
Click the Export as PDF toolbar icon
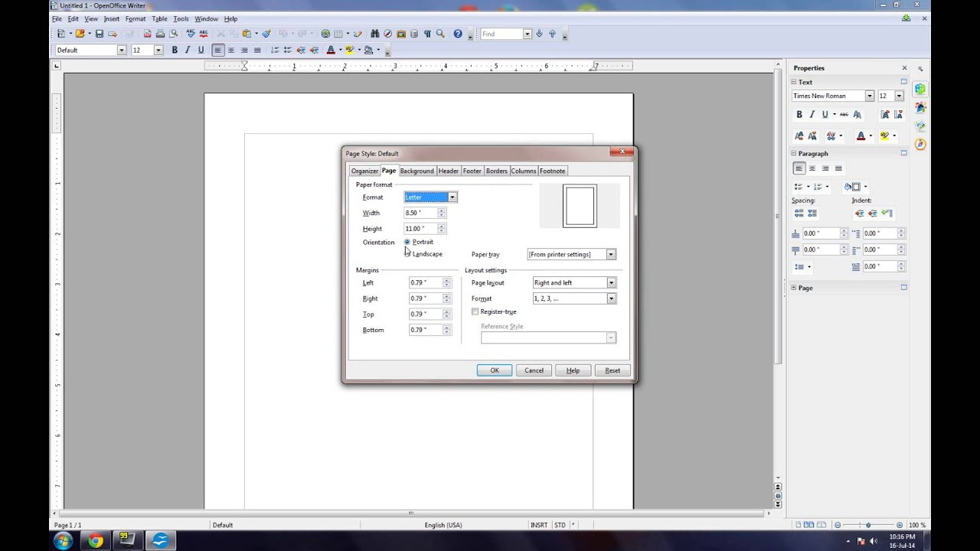click(x=148, y=34)
